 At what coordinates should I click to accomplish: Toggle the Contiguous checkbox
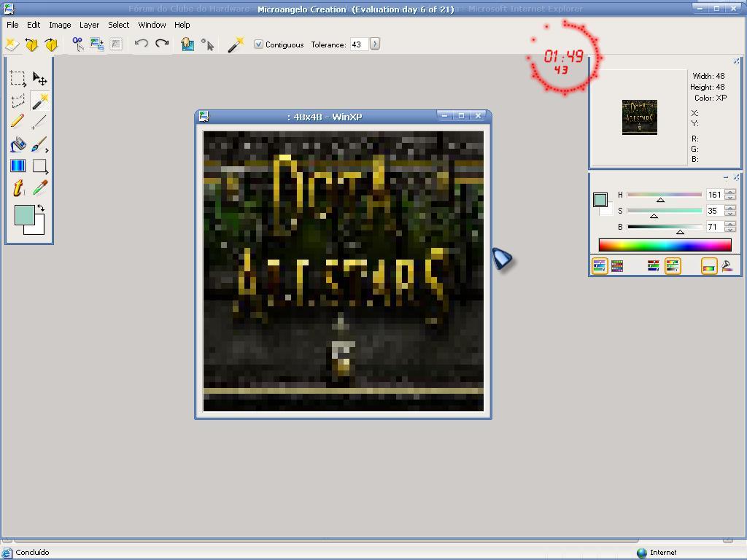click(258, 44)
